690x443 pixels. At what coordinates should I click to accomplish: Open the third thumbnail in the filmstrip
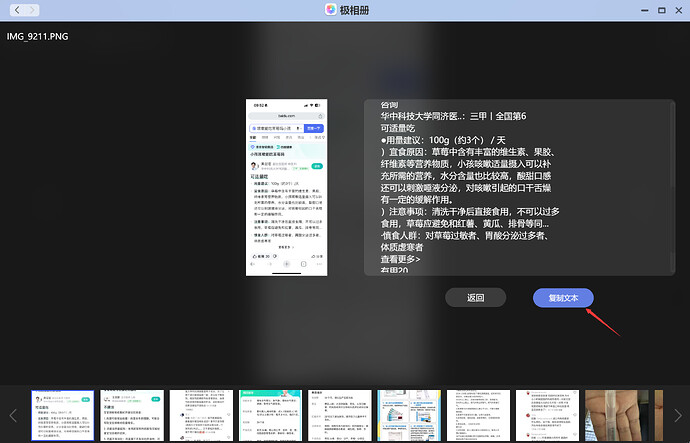[200, 415]
